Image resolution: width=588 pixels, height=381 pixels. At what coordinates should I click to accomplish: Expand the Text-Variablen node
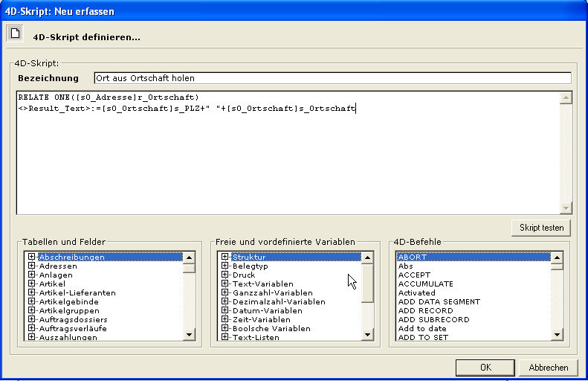click(x=225, y=284)
